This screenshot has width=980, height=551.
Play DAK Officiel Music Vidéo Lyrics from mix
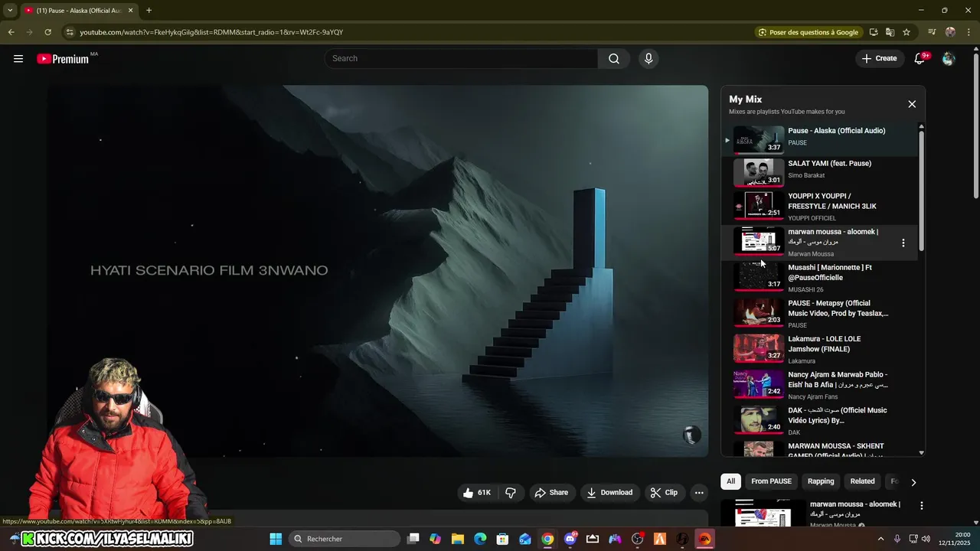point(819,420)
